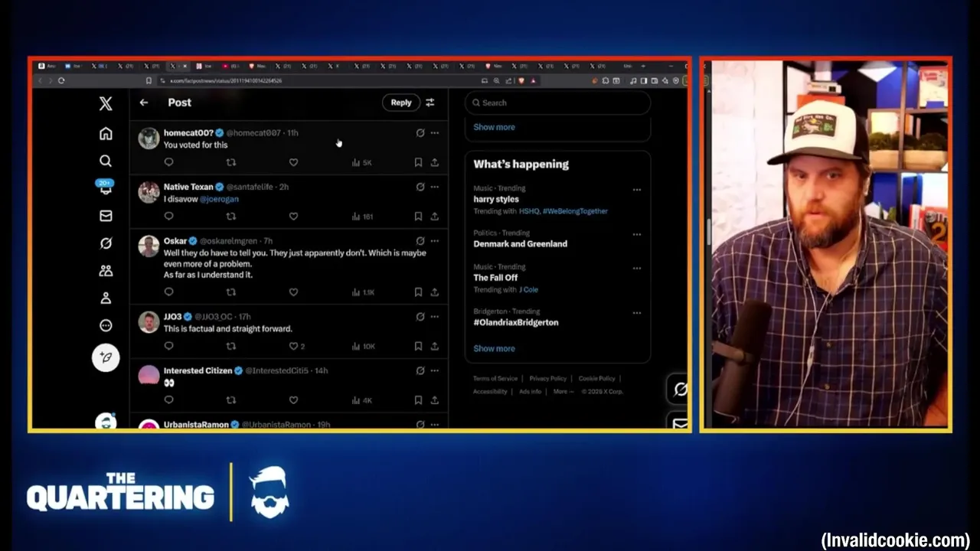Open the @joerogan mention link
Viewport: 980px width, 551px height.
(219, 199)
